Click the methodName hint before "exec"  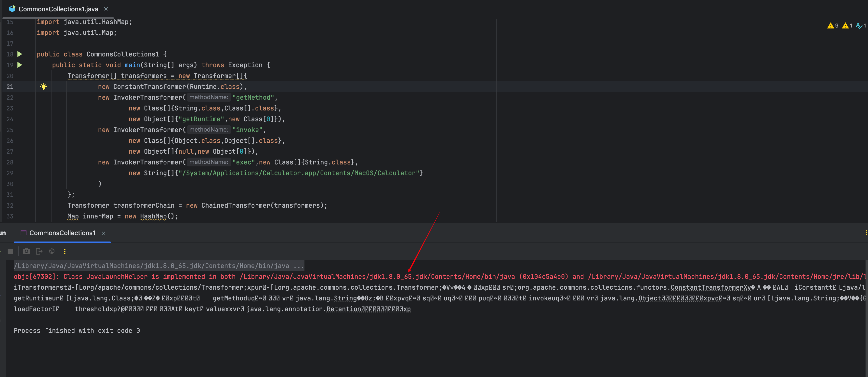(x=209, y=162)
